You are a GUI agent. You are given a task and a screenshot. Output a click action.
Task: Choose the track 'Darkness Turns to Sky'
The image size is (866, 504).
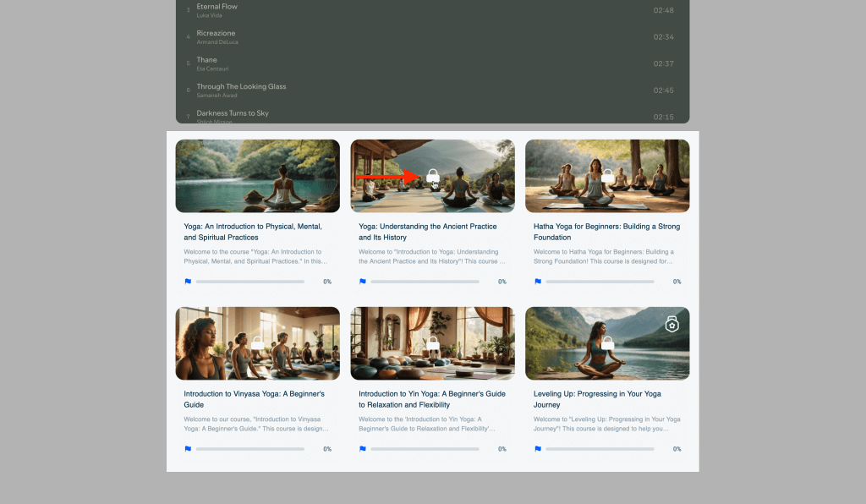tap(233, 113)
